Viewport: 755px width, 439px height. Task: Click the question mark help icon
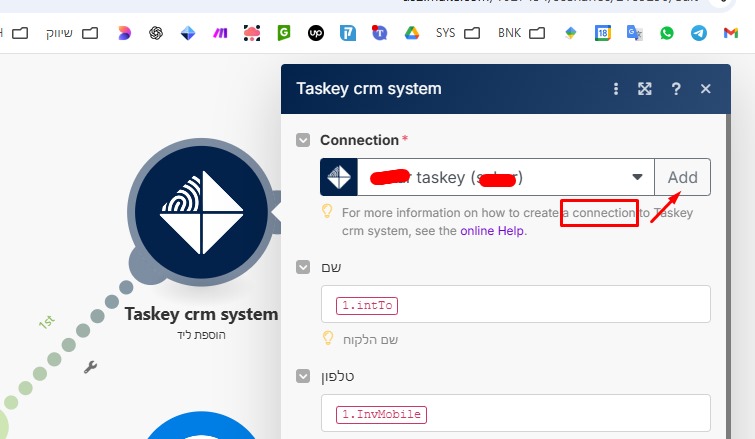pos(676,89)
